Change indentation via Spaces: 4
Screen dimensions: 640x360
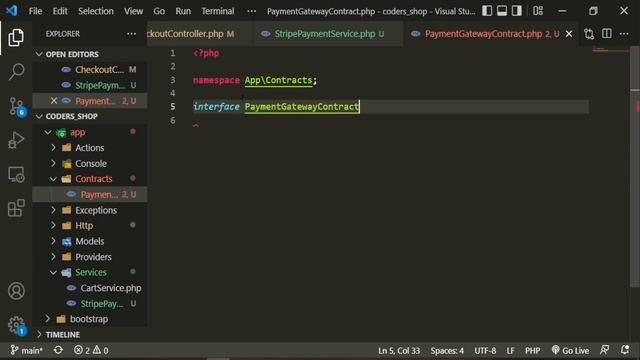pyautogui.click(x=447, y=350)
